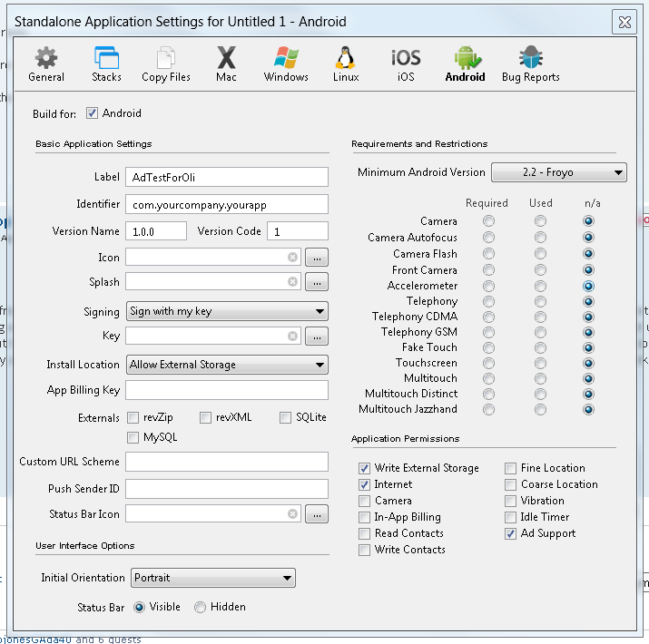Enable the Camera permission checkbox
The height and width of the screenshot is (644, 649).
point(365,501)
